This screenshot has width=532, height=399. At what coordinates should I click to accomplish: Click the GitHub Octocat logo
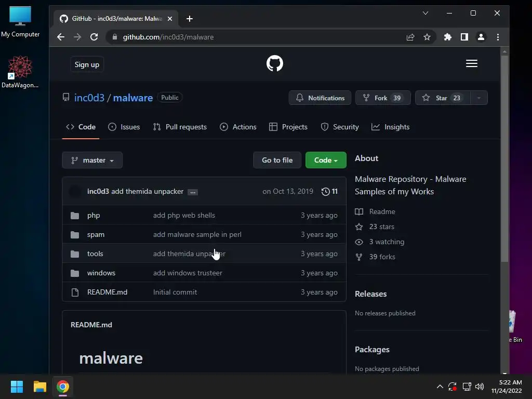click(x=274, y=63)
